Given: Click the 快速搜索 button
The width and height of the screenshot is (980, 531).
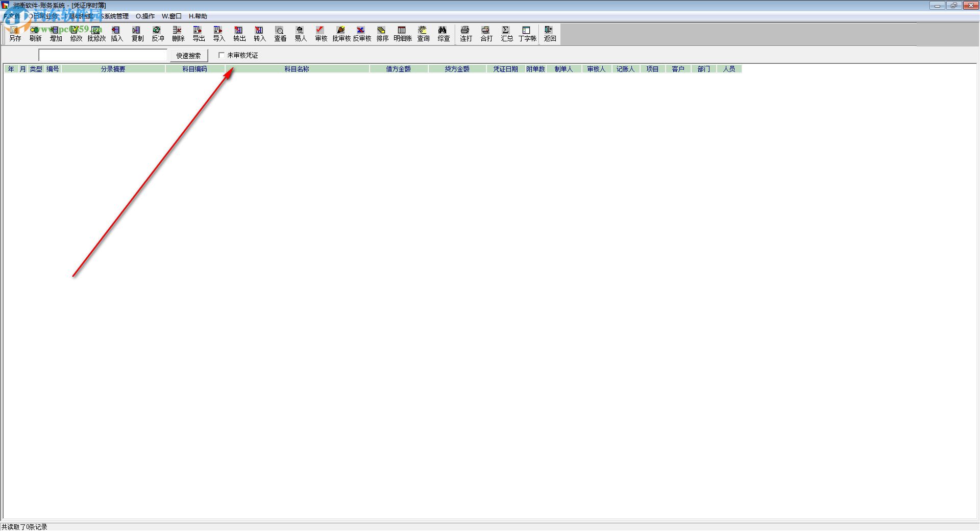Looking at the screenshot, I should click(x=189, y=56).
